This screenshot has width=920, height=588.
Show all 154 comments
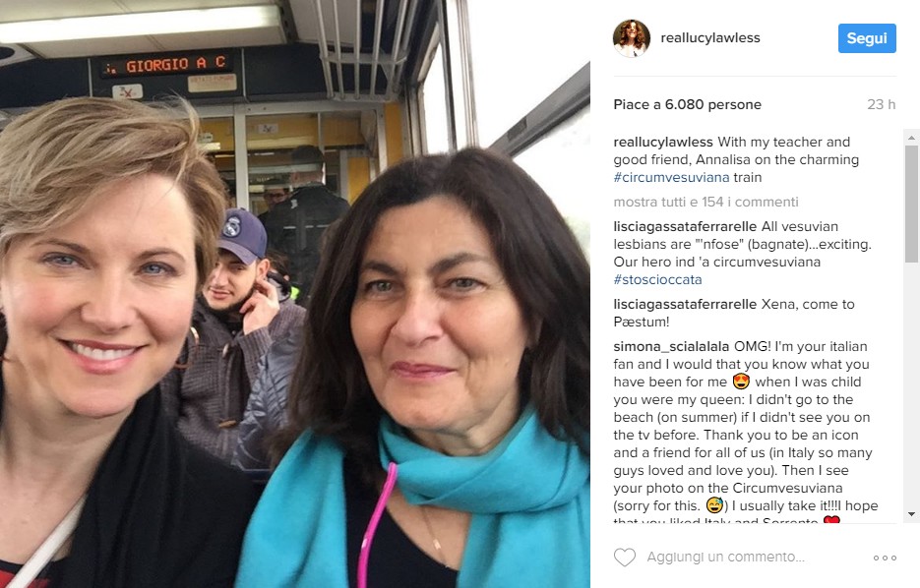click(705, 203)
